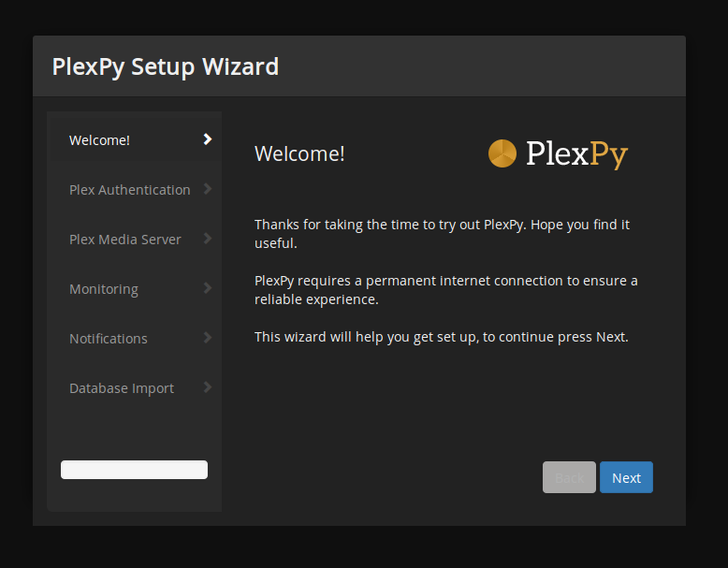Click the Next button

point(626,477)
